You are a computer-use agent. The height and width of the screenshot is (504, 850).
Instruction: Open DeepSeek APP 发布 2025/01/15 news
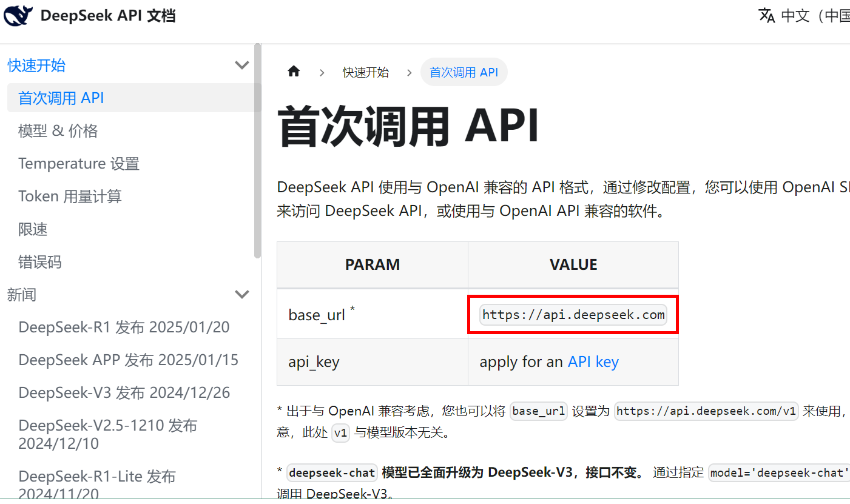tap(129, 360)
